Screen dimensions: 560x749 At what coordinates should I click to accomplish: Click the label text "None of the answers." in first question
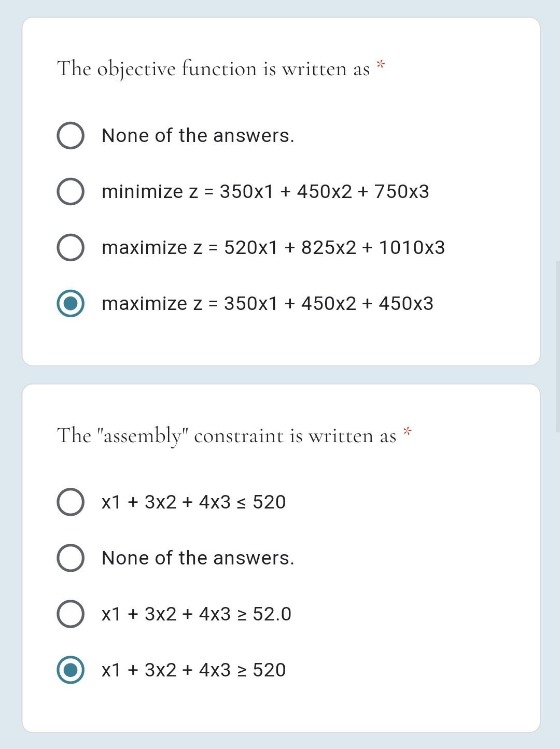198,135
